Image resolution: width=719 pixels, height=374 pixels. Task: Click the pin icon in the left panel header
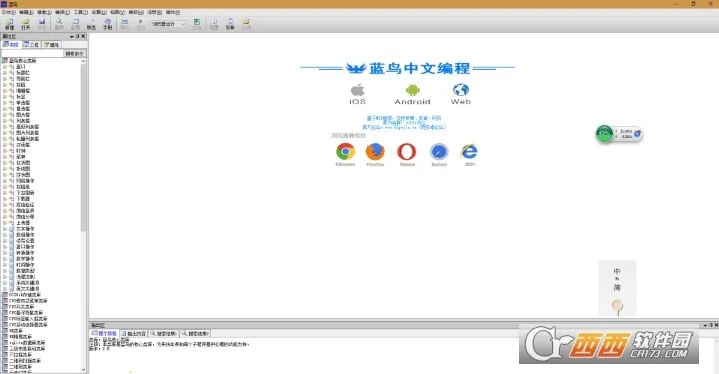pyautogui.click(x=77, y=36)
